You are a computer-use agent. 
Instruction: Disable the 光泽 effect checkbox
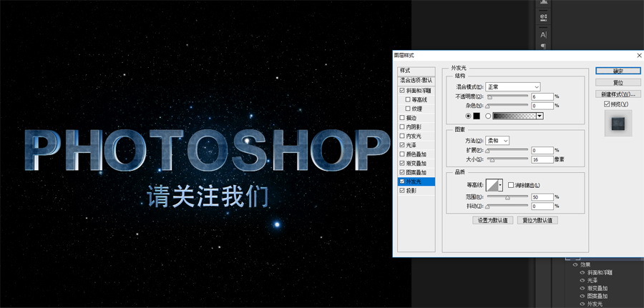[x=402, y=145]
